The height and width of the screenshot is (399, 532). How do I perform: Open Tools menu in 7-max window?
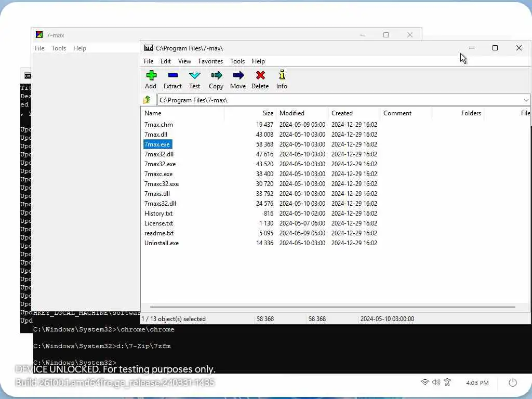tap(59, 48)
